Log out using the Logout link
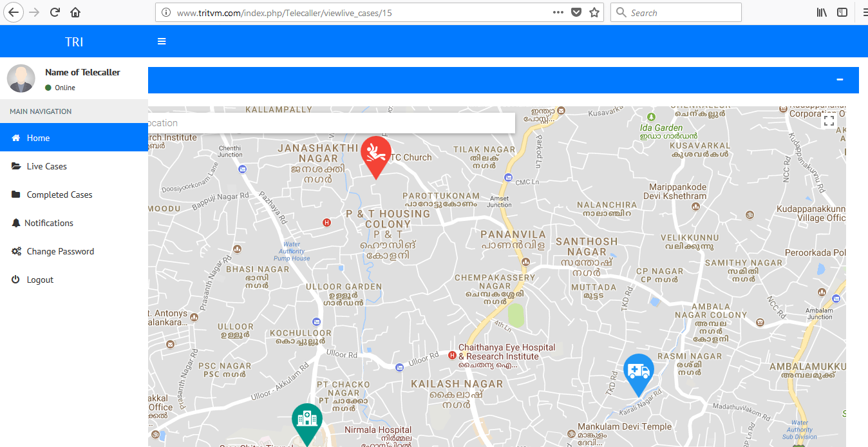Screen dimensions: 868x447 click(40, 280)
